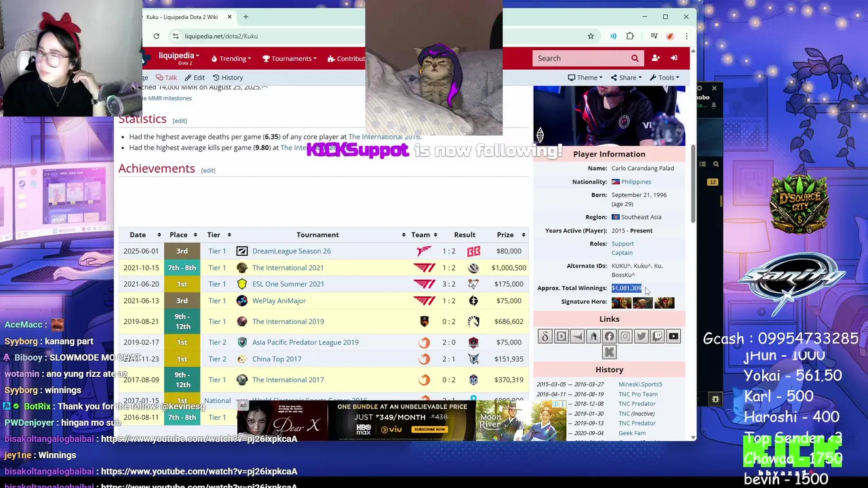Expand the Trending menu
868x488 pixels.
(x=231, y=59)
